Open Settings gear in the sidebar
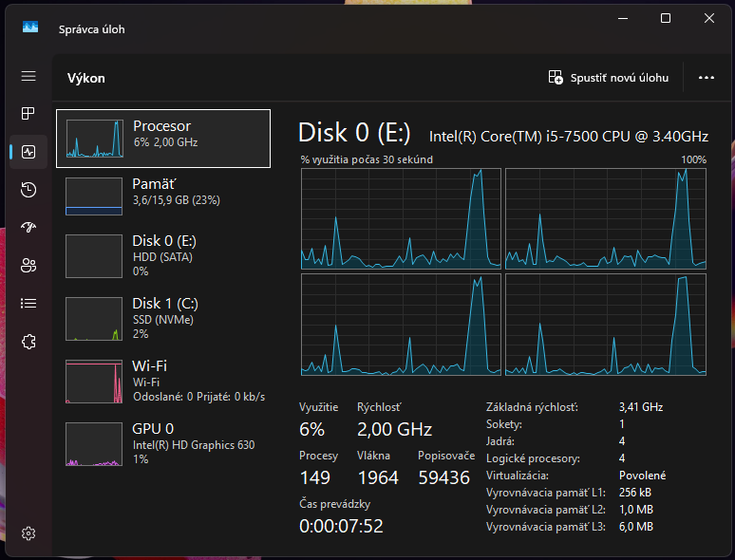The width and height of the screenshot is (735, 560). [28, 533]
